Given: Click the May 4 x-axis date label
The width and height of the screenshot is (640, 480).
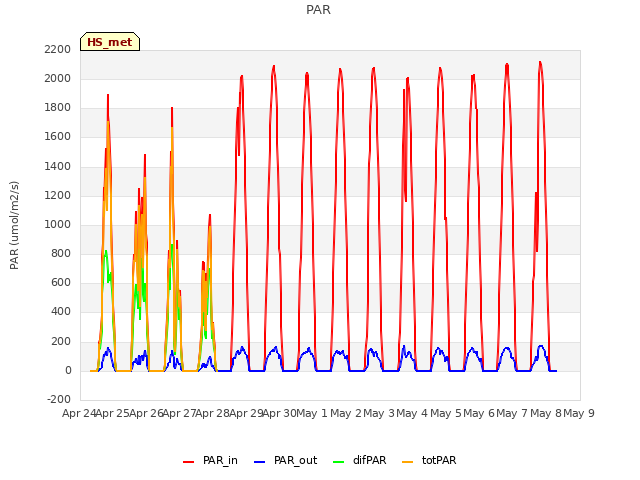Looking at the screenshot, I should coord(412,413).
